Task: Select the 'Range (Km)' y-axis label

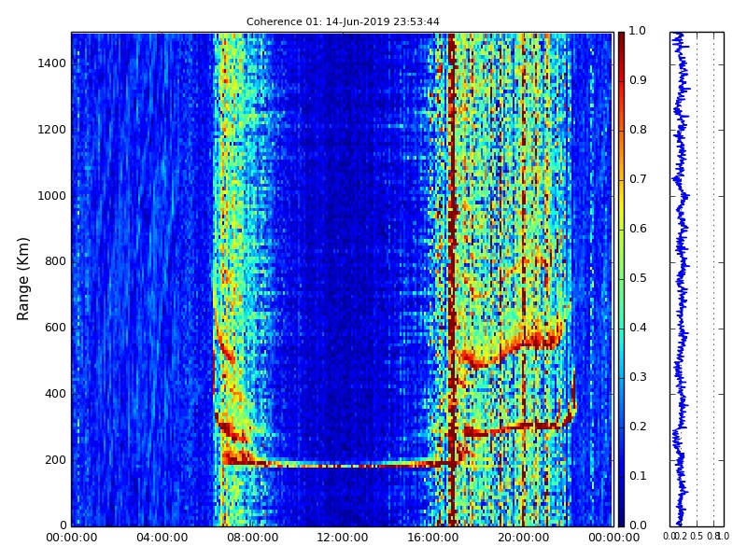Action: 22,279
